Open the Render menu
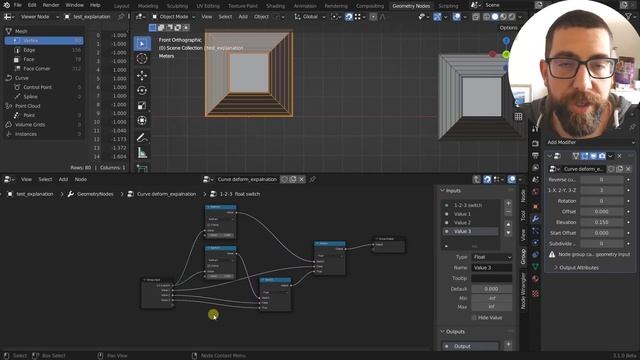This screenshot has width=640, height=360. pyautogui.click(x=51, y=5)
